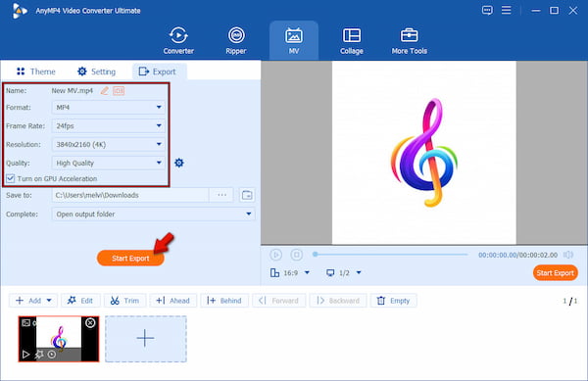Image resolution: width=588 pixels, height=381 pixels.
Task: Expand the Frame Rate dropdown showing 24fps
Action: 109,126
